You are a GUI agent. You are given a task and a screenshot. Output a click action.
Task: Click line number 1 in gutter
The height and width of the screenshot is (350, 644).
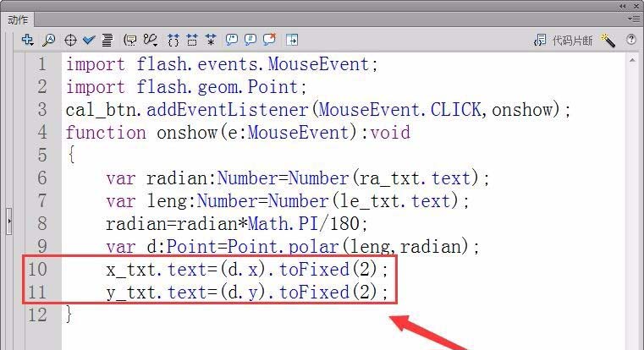coord(42,64)
